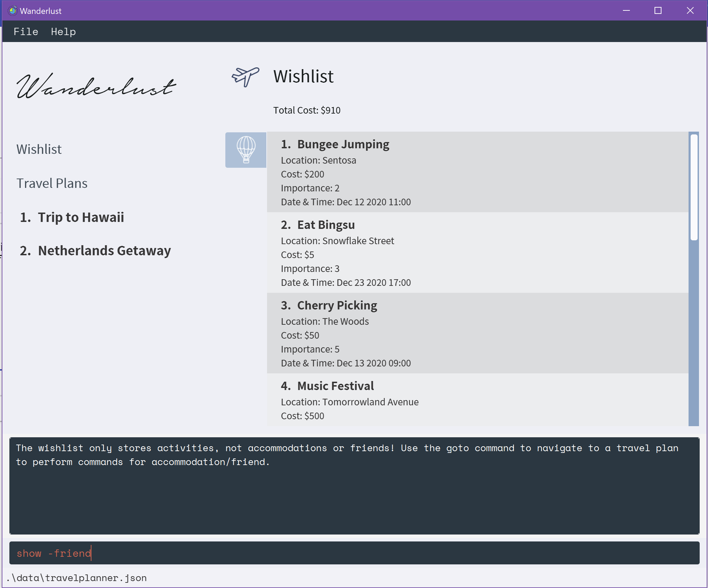Click the activity list scrollbar thumb
The width and height of the screenshot is (708, 588).
(694, 188)
